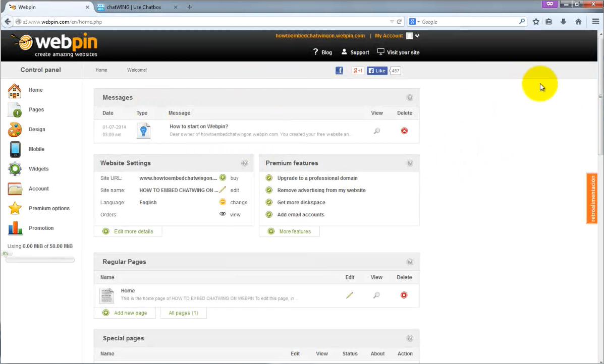Bookmark this page with the star icon
Image resolution: width=604 pixels, height=364 pixels.
click(536, 22)
